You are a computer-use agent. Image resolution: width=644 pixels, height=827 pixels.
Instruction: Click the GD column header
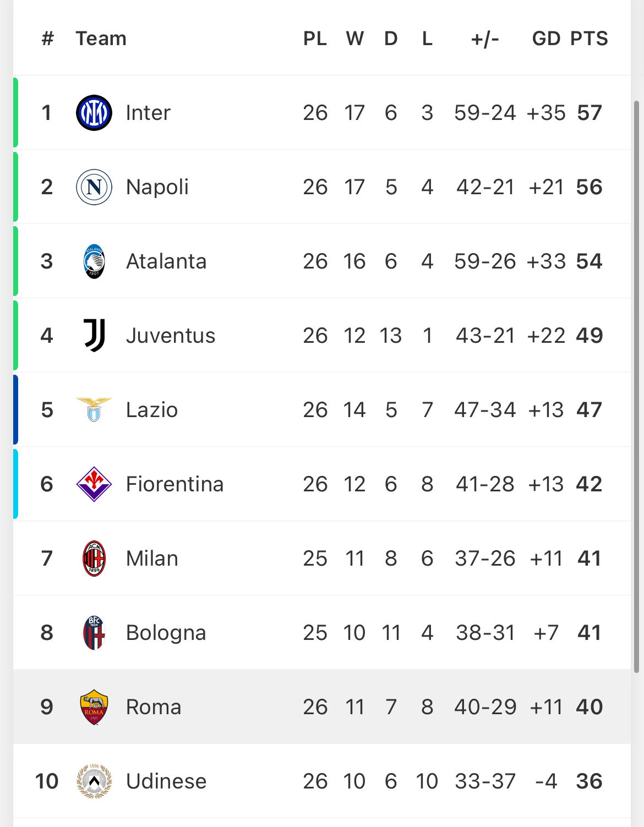pyautogui.click(x=546, y=39)
